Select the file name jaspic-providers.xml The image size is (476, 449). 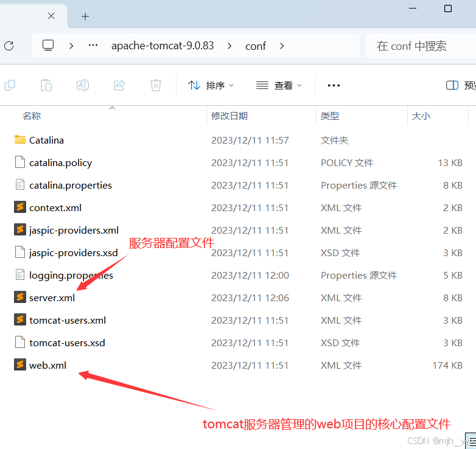click(74, 230)
